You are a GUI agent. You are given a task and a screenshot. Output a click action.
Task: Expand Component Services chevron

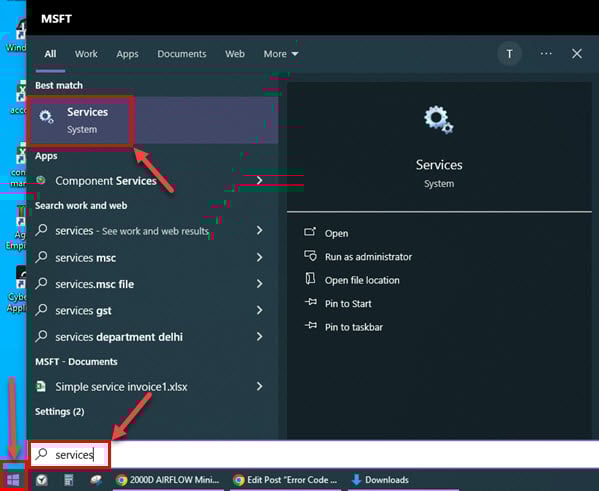click(260, 180)
